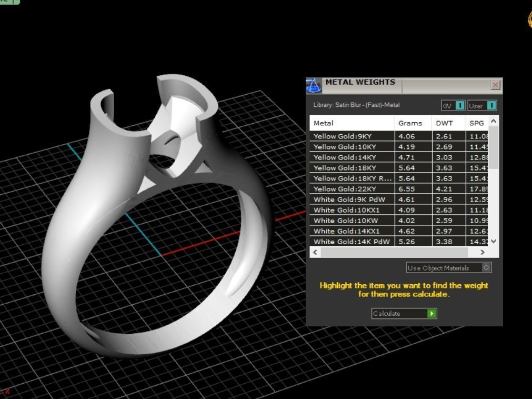Select Yellow Gold:18KY row
The height and width of the screenshot is (399, 532).
(399, 167)
